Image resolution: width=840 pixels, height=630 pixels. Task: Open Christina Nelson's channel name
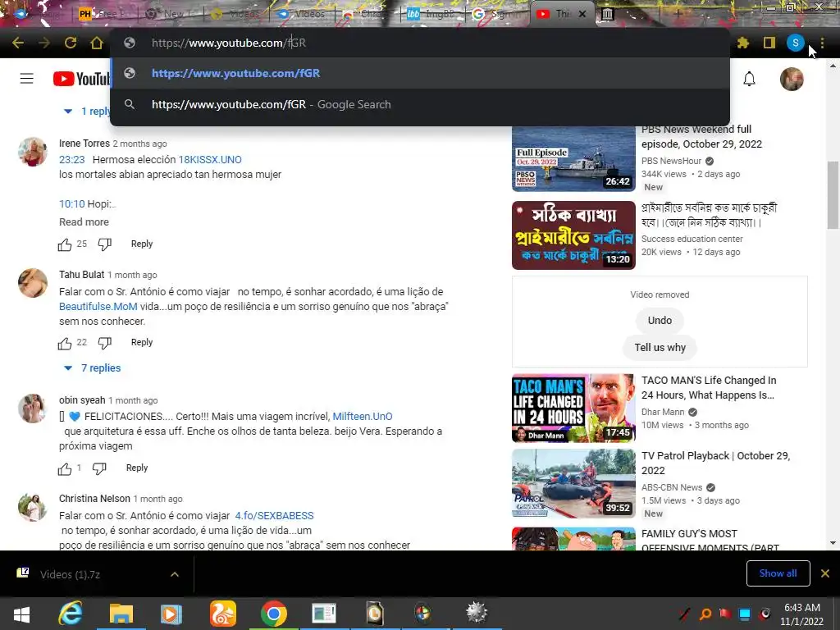click(94, 498)
